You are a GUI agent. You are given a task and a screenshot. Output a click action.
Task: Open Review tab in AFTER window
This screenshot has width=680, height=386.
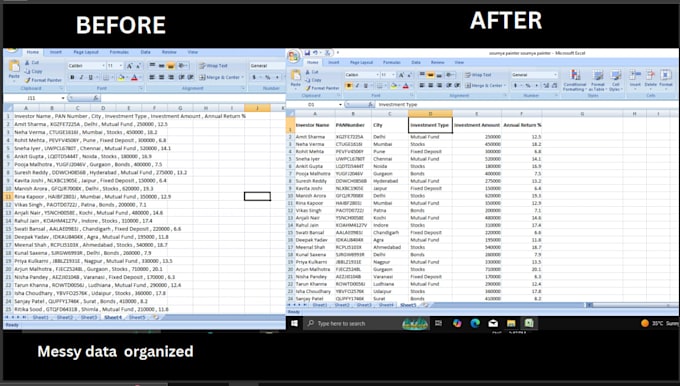coord(438,62)
